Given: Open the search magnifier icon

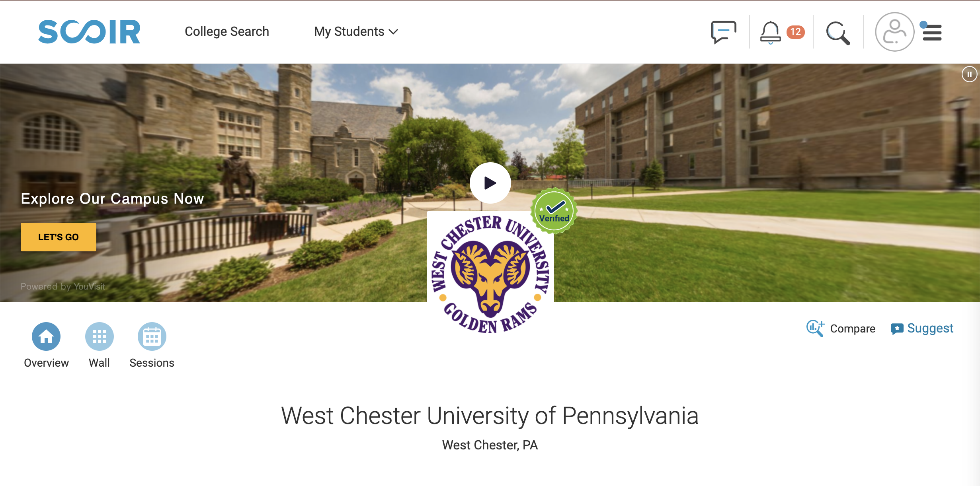Looking at the screenshot, I should point(837,33).
